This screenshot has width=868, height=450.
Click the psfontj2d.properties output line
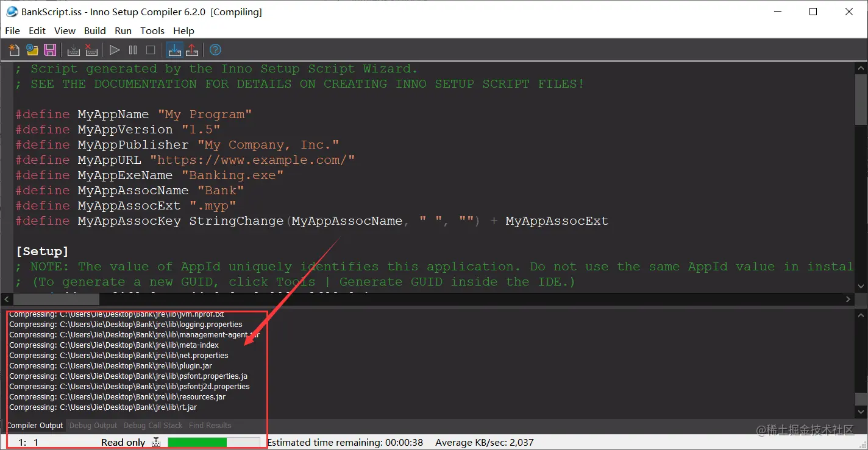pyautogui.click(x=129, y=387)
